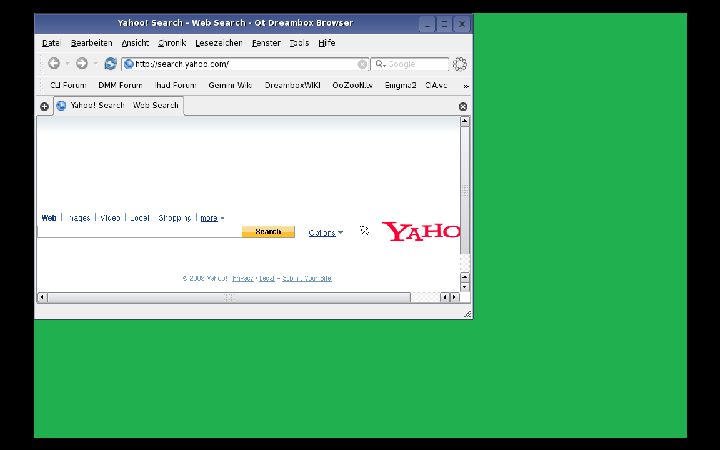Open the Datei menu
This screenshot has width=720, height=450.
click(51, 43)
